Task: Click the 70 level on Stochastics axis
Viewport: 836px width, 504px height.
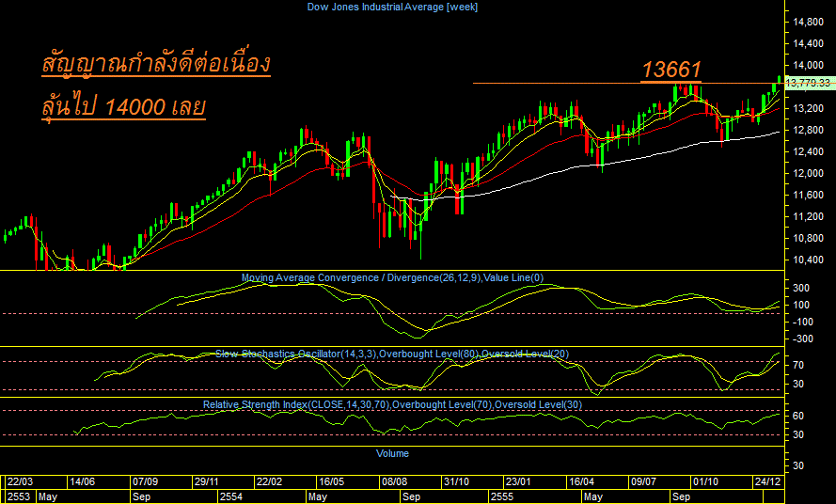Action: tap(798, 366)
